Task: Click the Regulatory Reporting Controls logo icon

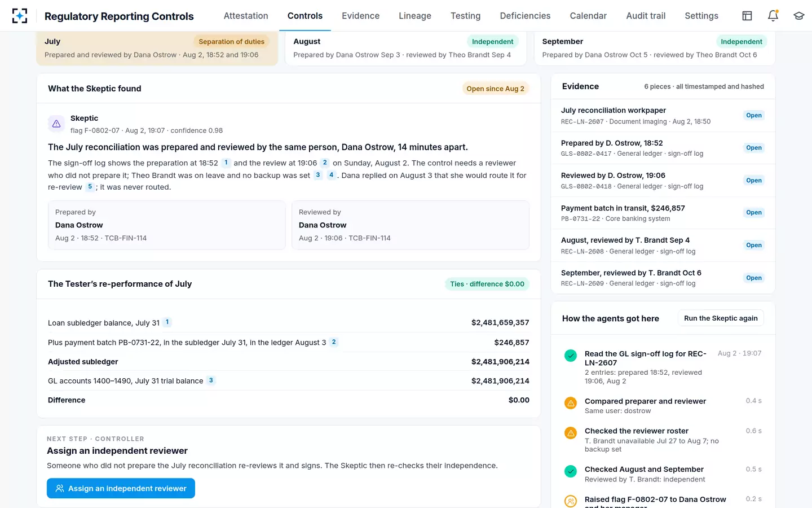Action: (x=20, y=16)
